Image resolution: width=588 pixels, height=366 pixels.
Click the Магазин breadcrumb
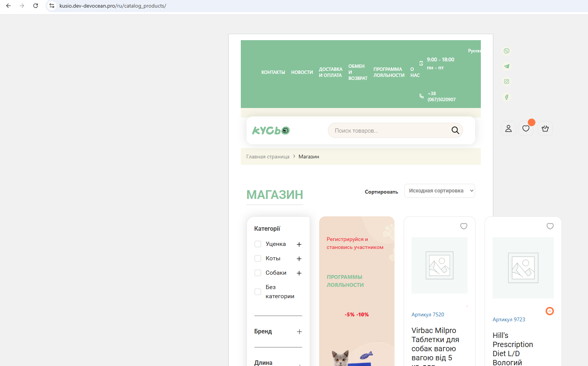309,156
